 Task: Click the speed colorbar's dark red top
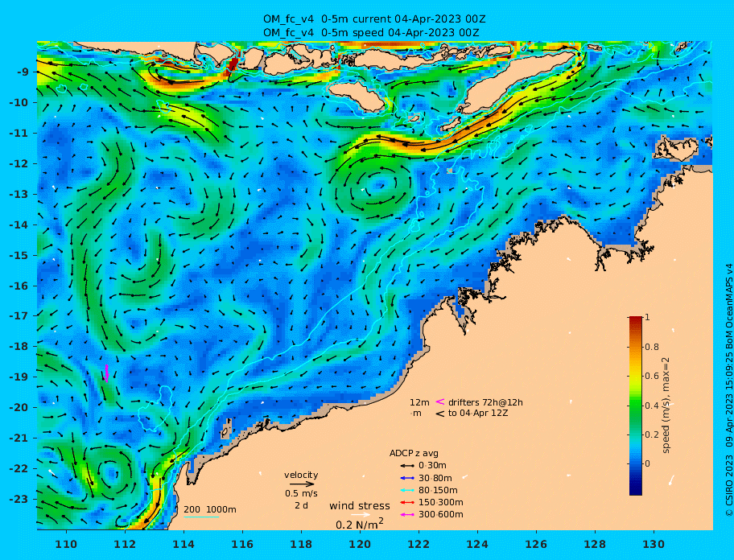pyautogui.click(x=636, y=320)
